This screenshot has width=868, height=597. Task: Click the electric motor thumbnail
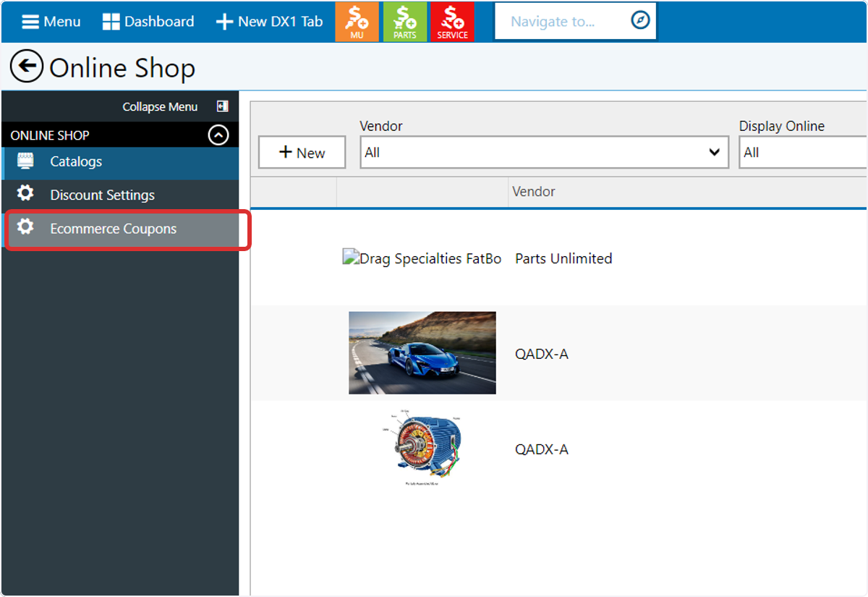click(422, 449)
